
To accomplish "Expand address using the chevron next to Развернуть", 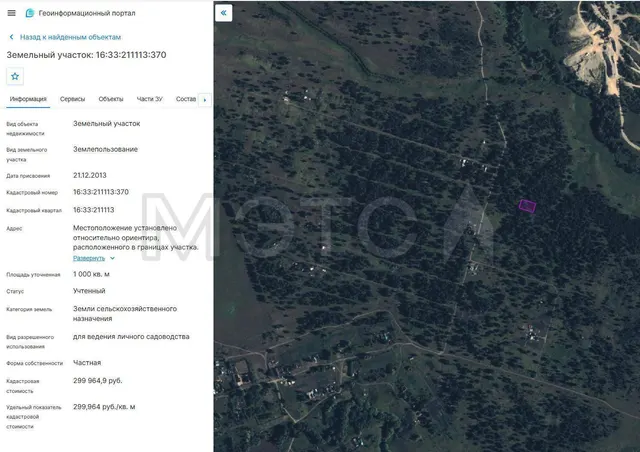I will click(112, 258).
